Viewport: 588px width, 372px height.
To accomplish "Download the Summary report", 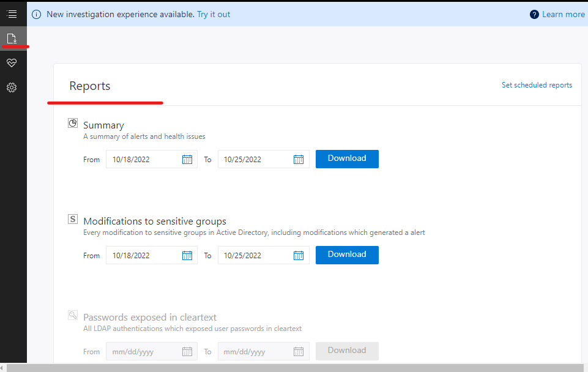I will coord(347,159).
